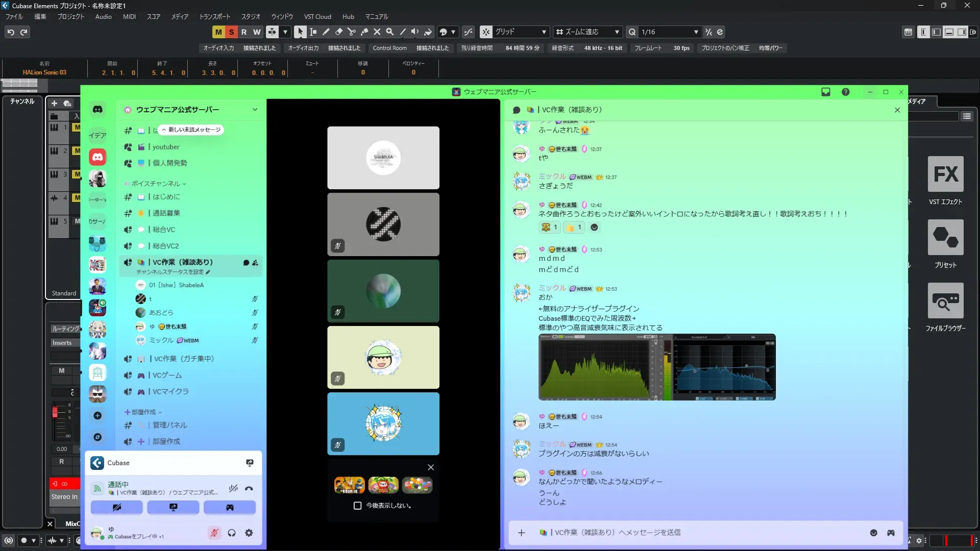
Task: Open the VC作業（ガチ集中）voice channel
Action: pyautogui.click(x=184, y=359)
